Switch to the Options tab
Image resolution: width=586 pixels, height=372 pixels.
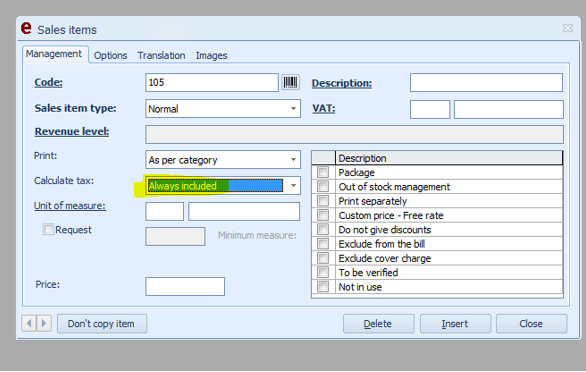[x=110, y=55]
